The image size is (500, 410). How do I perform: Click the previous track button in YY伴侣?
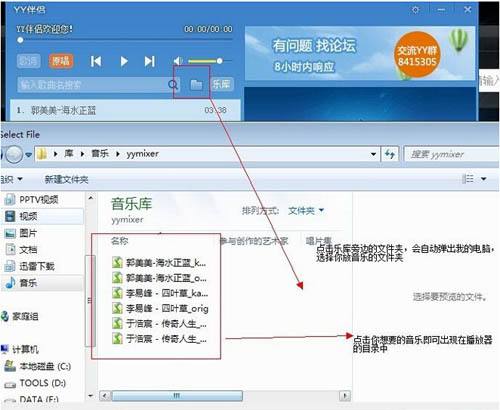96,61
